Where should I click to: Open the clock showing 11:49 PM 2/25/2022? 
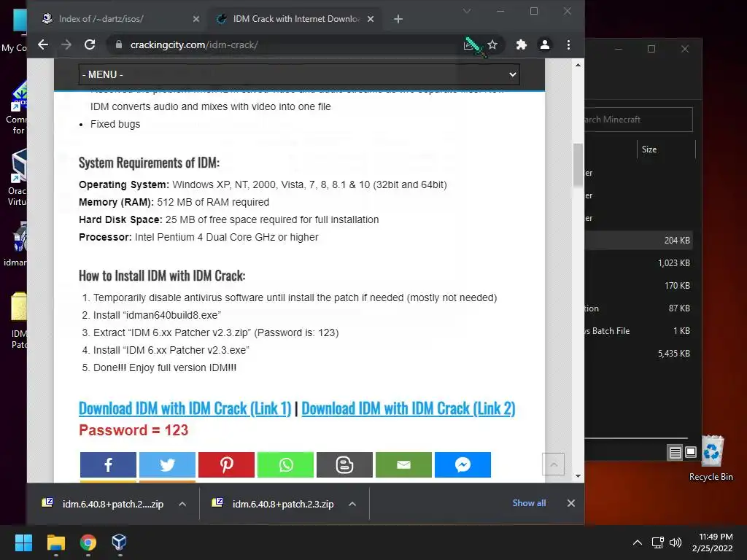713,542
